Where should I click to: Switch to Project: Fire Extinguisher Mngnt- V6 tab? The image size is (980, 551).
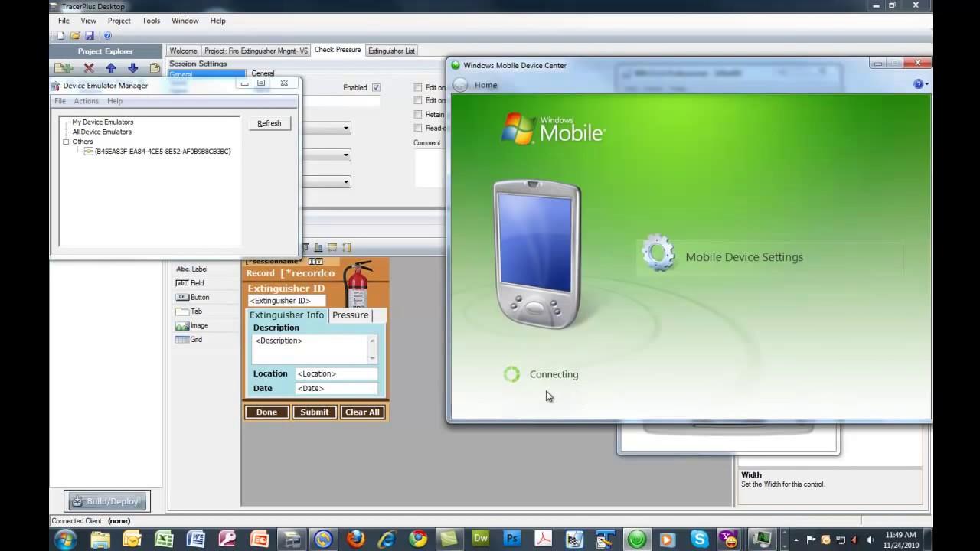pyautogui.click(x=256, y=51)
